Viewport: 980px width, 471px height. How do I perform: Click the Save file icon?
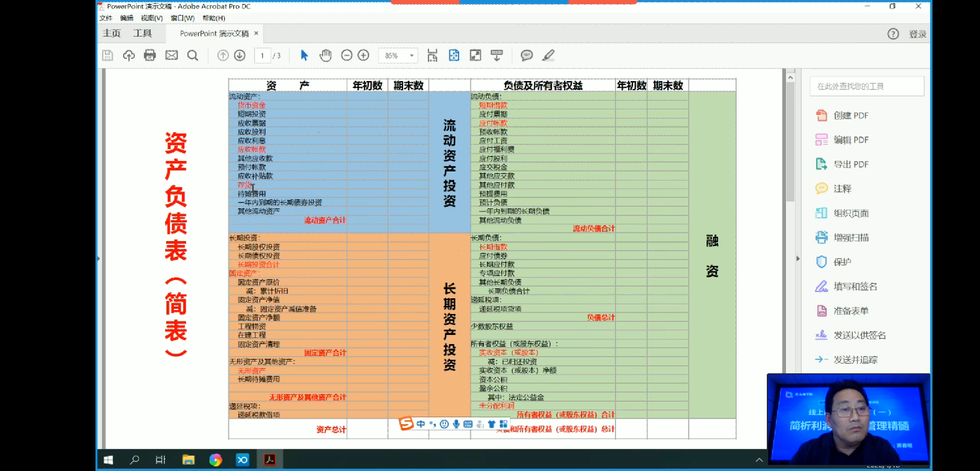107,55
